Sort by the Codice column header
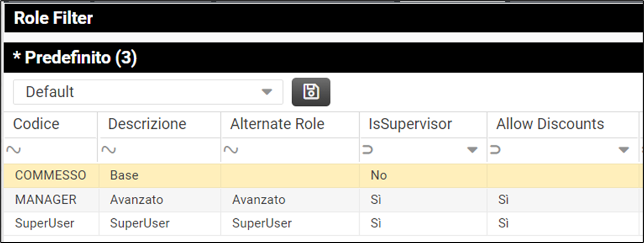Screen dimensions: 644x243 click(x=36, y=124)
